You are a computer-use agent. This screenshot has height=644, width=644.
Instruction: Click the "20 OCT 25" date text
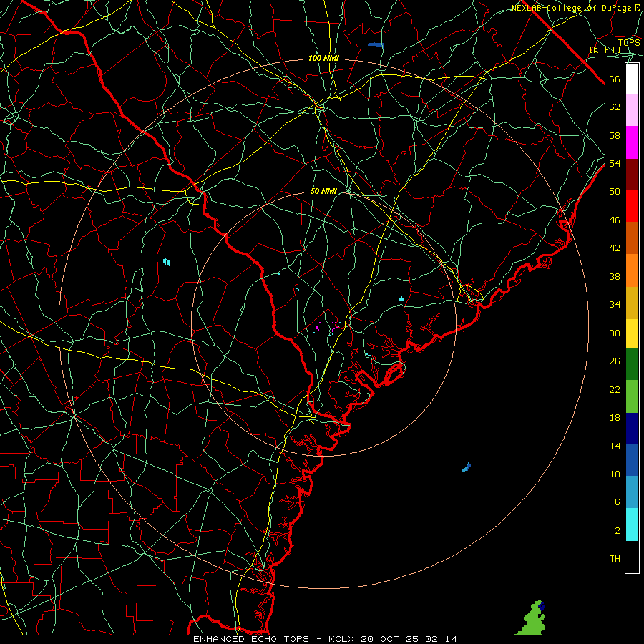pyautogui.click(x=391, y=639)
